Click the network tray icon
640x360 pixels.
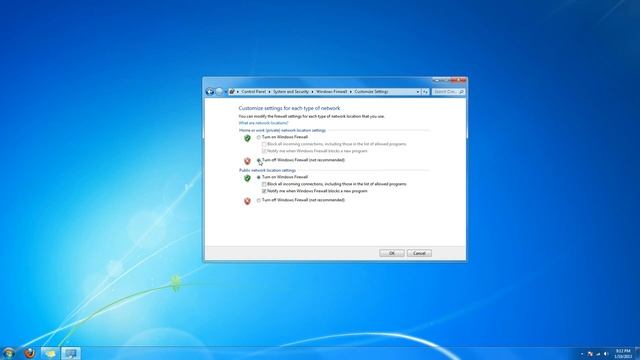coord(598,354)
